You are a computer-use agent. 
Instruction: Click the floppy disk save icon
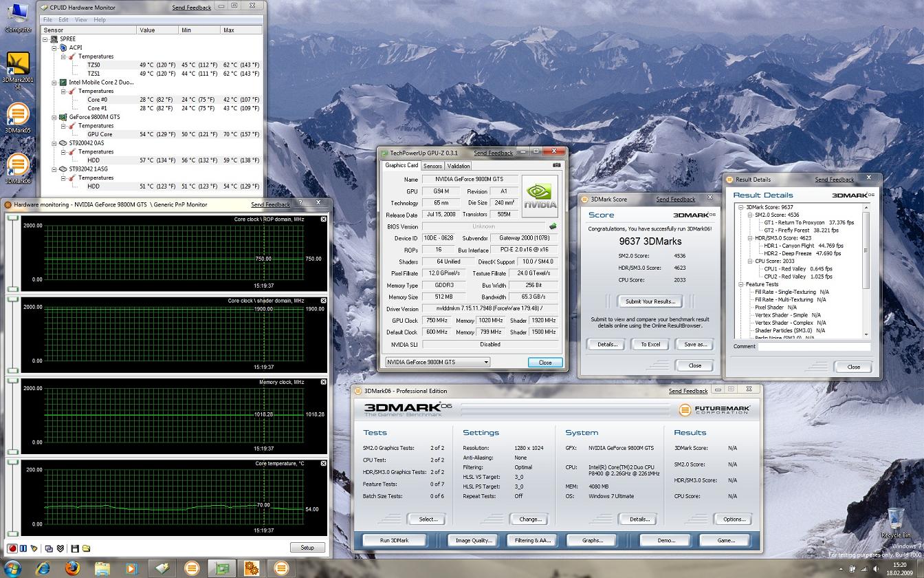point(75,548)
